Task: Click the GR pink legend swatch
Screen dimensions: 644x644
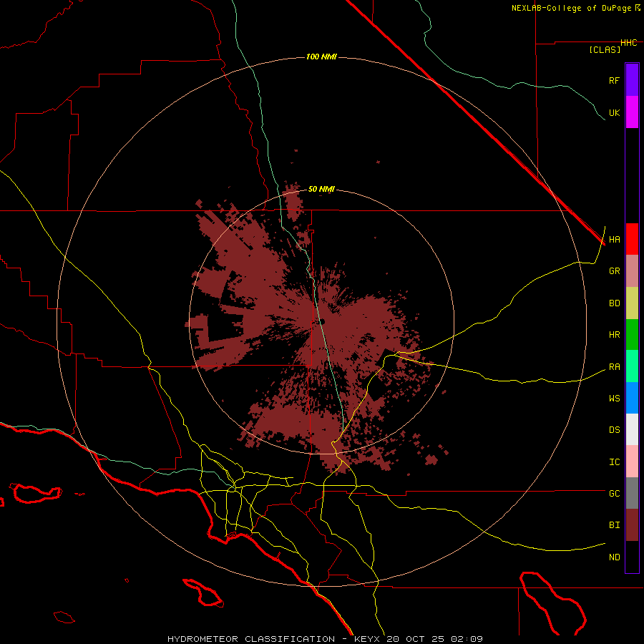Action: (632, 271)
